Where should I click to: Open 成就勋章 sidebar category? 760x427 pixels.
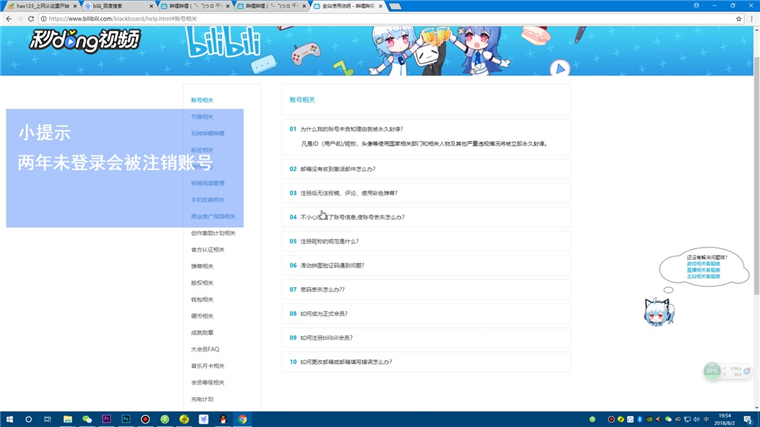coord(202,333)
